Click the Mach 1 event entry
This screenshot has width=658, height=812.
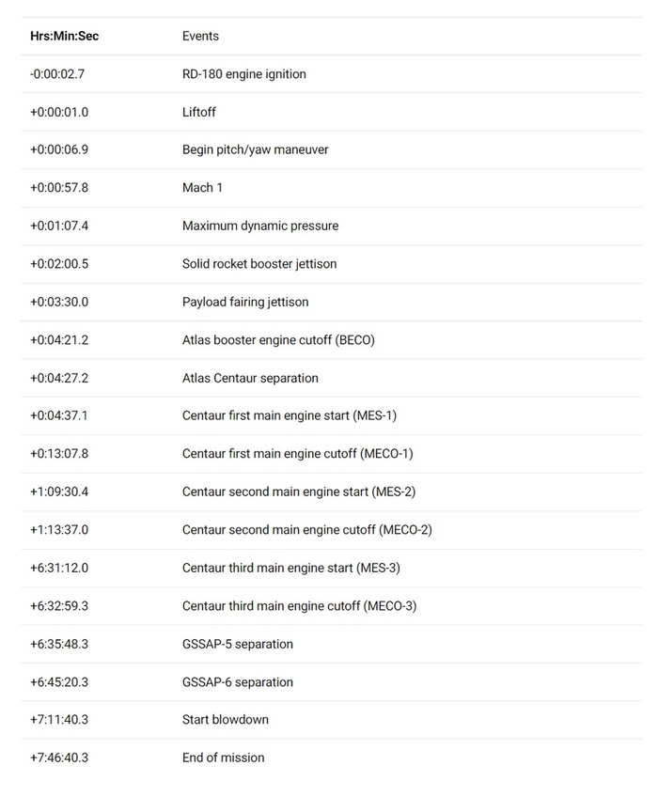click(x=202, y=188)
